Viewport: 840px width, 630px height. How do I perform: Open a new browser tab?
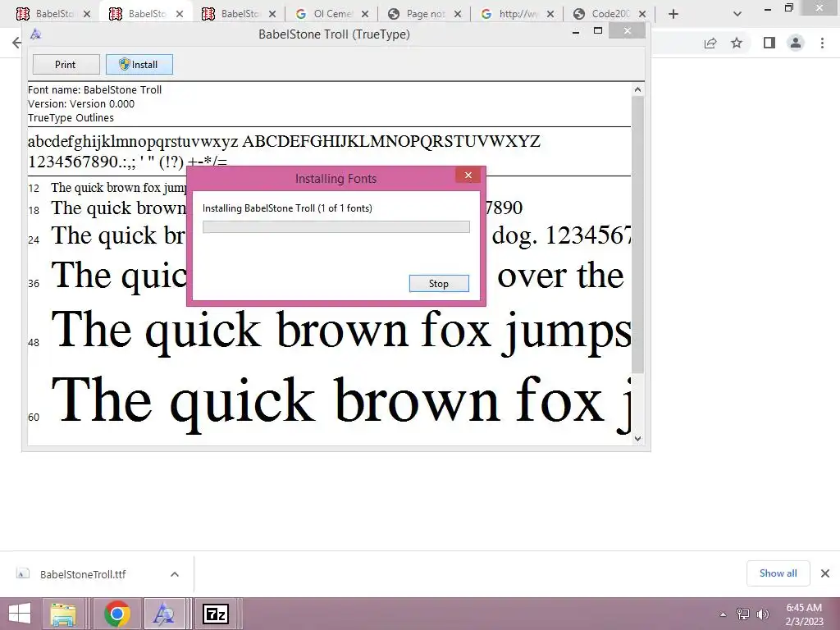tap(673, 14)
